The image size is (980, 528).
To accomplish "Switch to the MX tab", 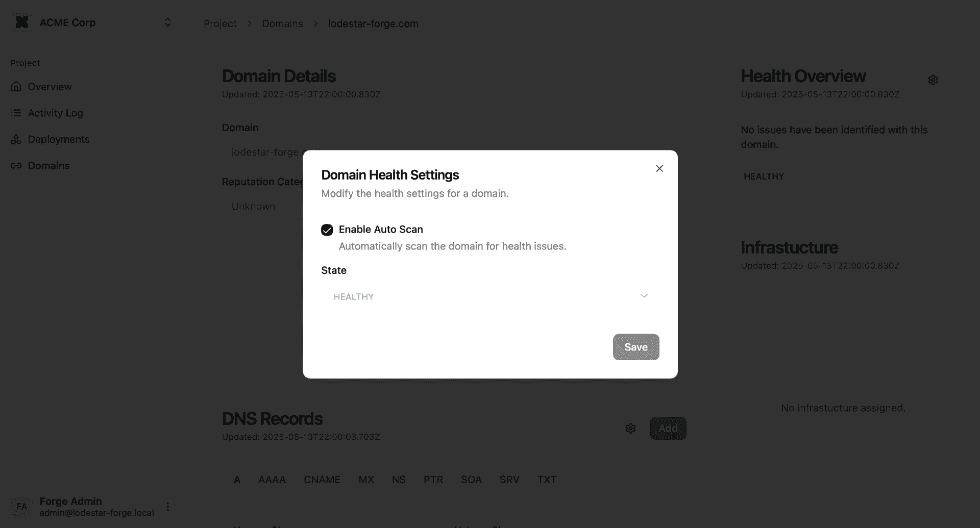I will point(366,480).
